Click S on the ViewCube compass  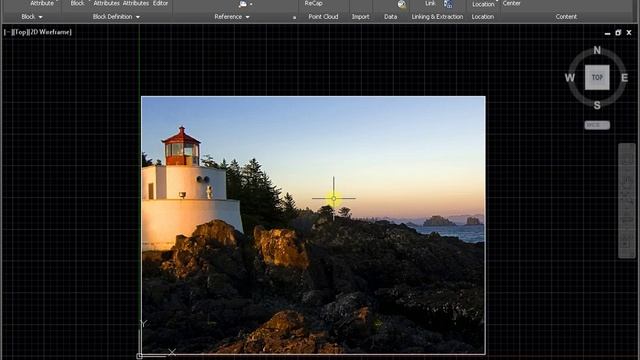(x=597, y=105)
